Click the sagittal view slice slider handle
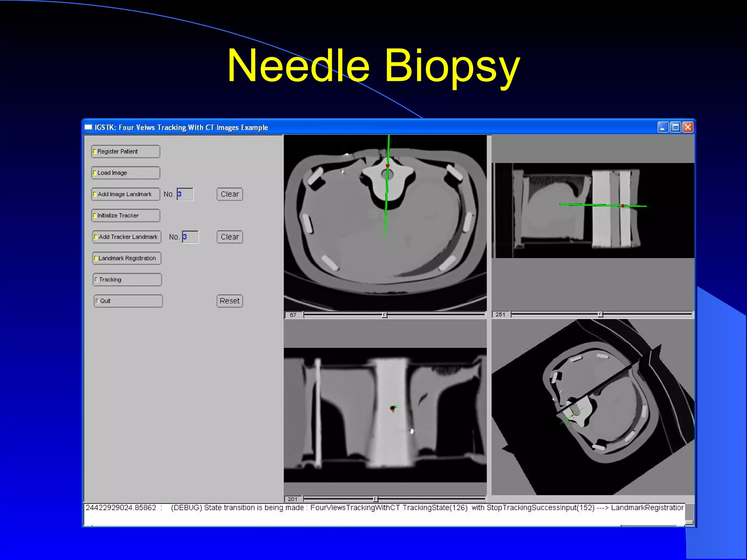Screen dimensions: 747x560 600,314
